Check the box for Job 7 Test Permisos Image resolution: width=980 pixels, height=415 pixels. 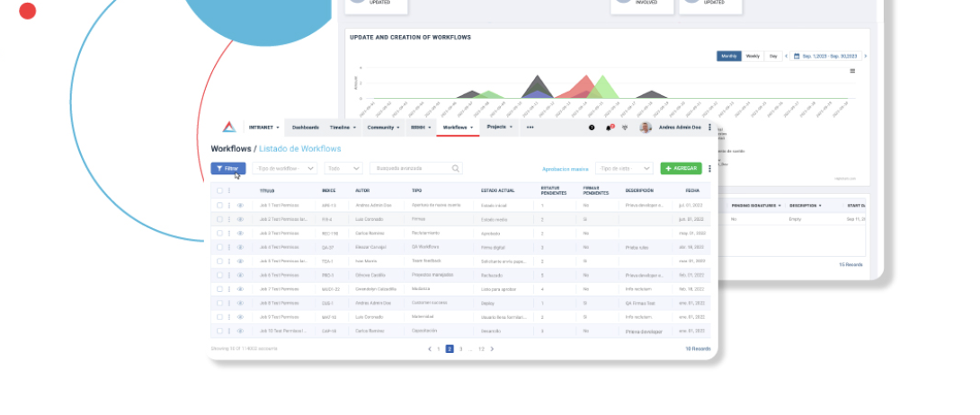[219, 289]
